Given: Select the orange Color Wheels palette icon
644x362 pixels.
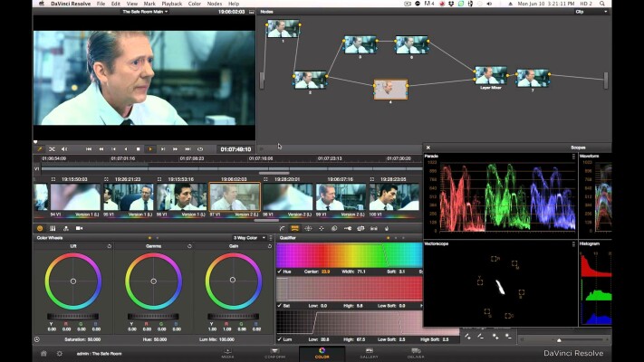Looking at the screenshot, I should [x=40, y=228].
